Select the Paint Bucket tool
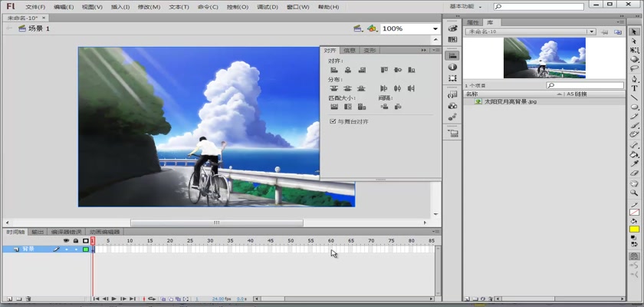This screenshot has height=307, width=644. tap(634, 154)
